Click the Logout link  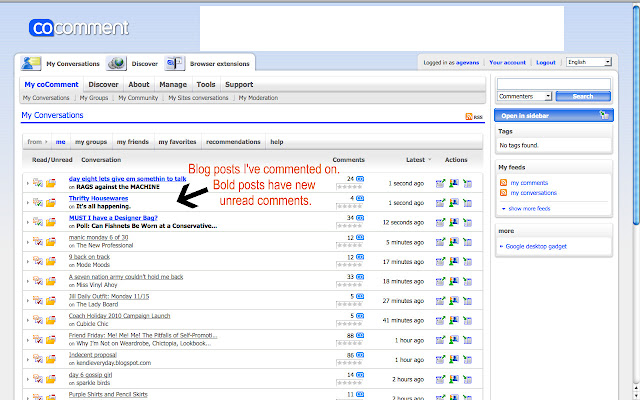[546, 62]
